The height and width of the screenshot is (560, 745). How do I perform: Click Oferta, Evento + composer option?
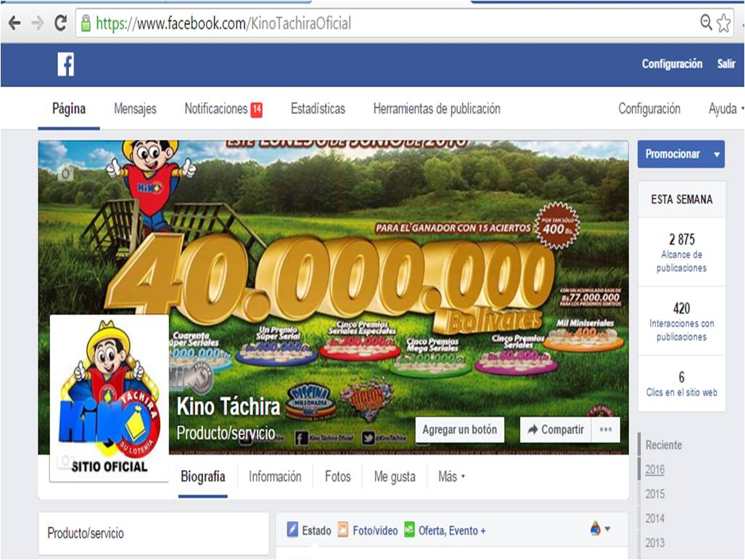point(445,530)
